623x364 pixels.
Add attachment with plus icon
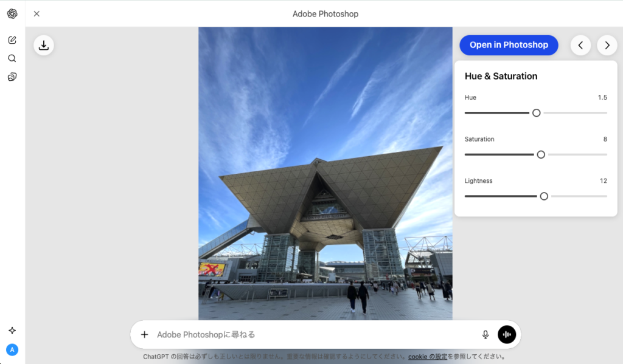pos(144,334)
